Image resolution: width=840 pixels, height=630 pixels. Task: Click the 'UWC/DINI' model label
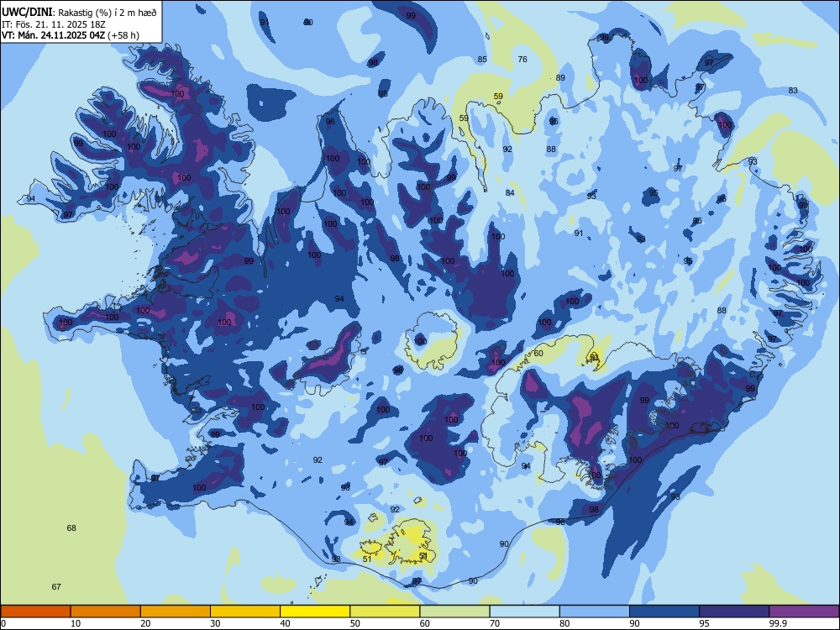(x=27, y=12)
